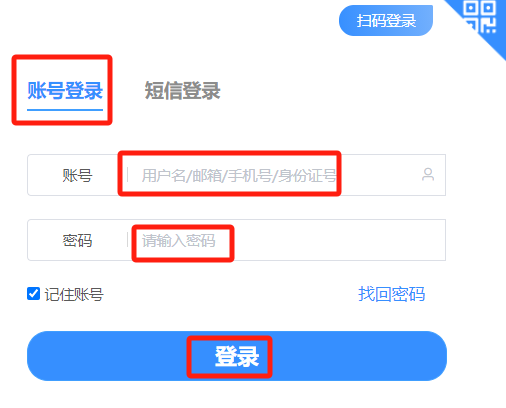This screenshot has height=408, width=506.
Task: Select the account row box labeled 账号
Action: pos(236,175)
